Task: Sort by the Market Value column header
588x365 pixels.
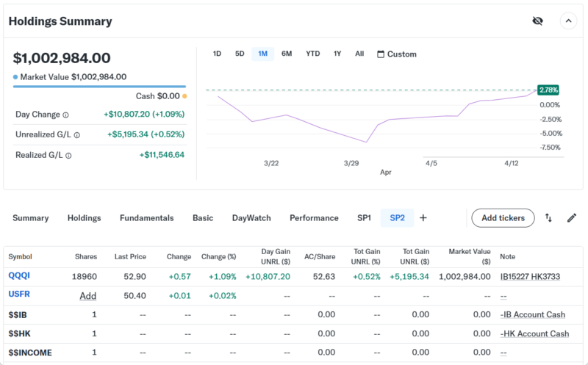Action: (471, 256)
